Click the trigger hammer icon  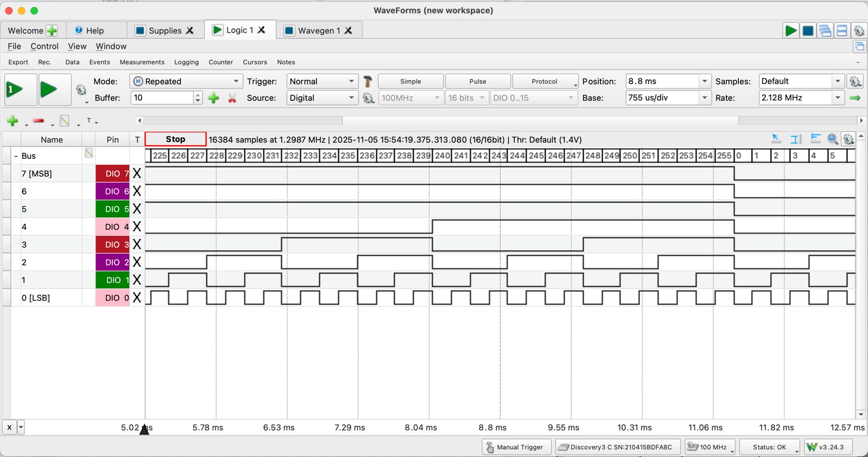(368, 81)
